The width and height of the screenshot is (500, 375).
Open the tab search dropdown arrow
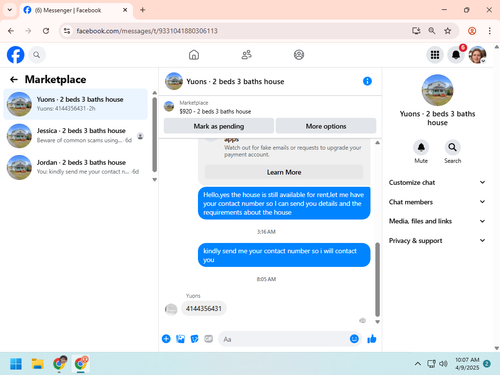coord(10,10)
